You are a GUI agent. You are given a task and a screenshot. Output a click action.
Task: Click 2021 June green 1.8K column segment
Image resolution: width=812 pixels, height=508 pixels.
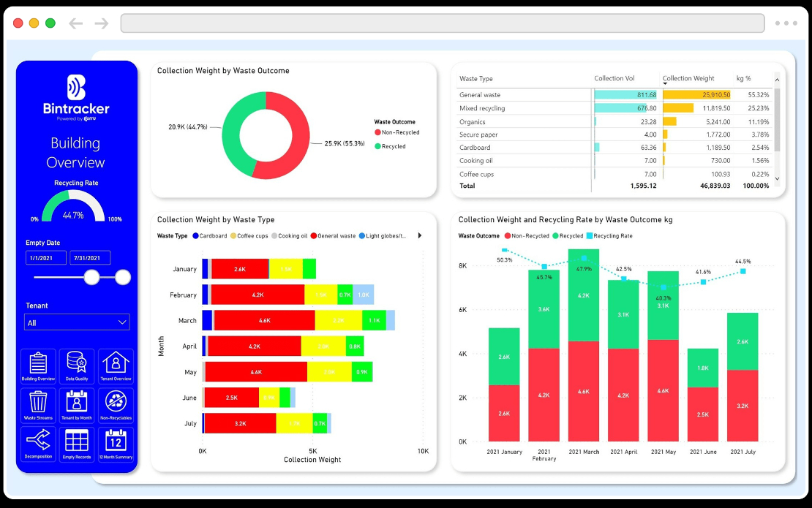tap(703, 368)
